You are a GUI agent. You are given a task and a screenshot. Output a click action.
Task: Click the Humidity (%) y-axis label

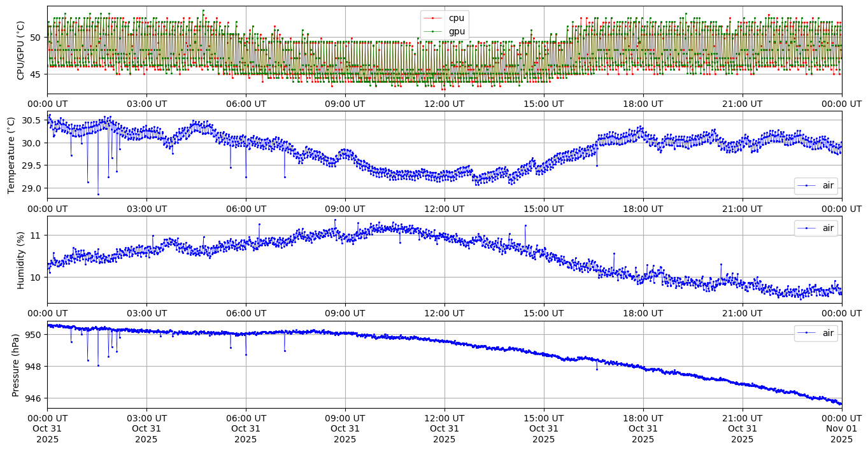pyautogui.click(x=20, y=260)
